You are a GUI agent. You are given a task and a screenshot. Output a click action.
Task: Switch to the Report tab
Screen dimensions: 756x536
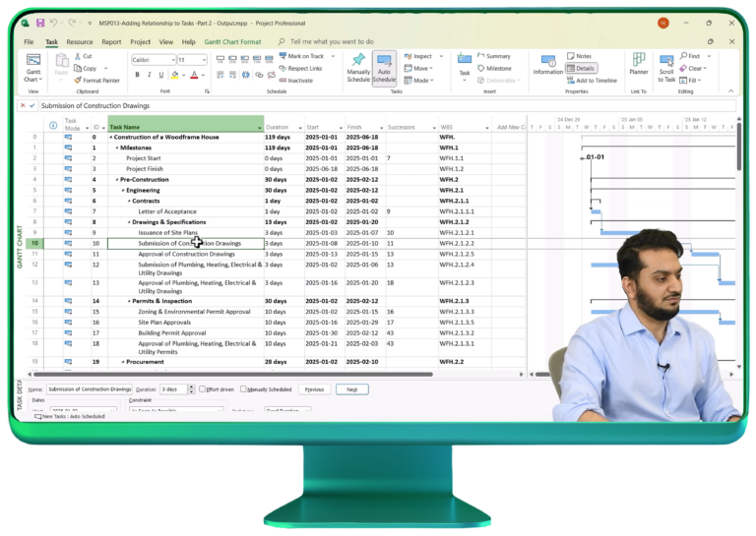pos(111,42)
